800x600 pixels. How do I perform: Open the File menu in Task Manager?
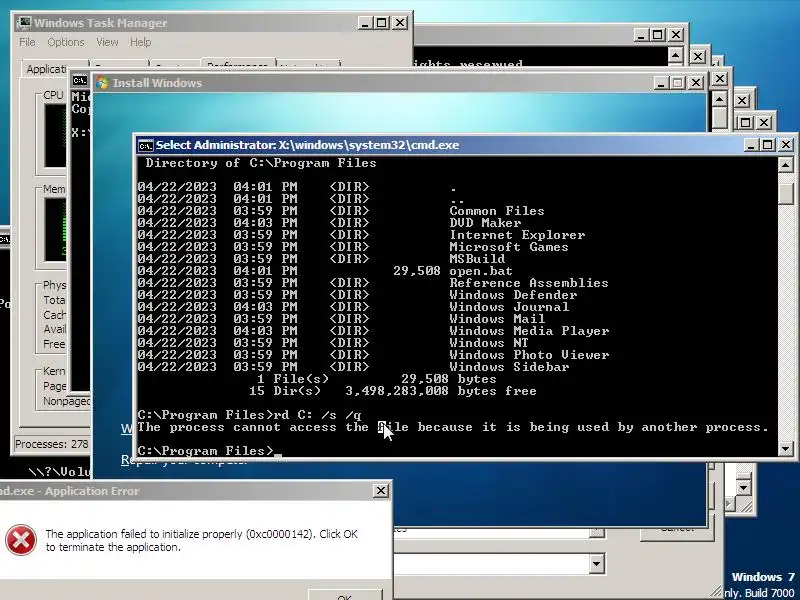coord(27,42)
